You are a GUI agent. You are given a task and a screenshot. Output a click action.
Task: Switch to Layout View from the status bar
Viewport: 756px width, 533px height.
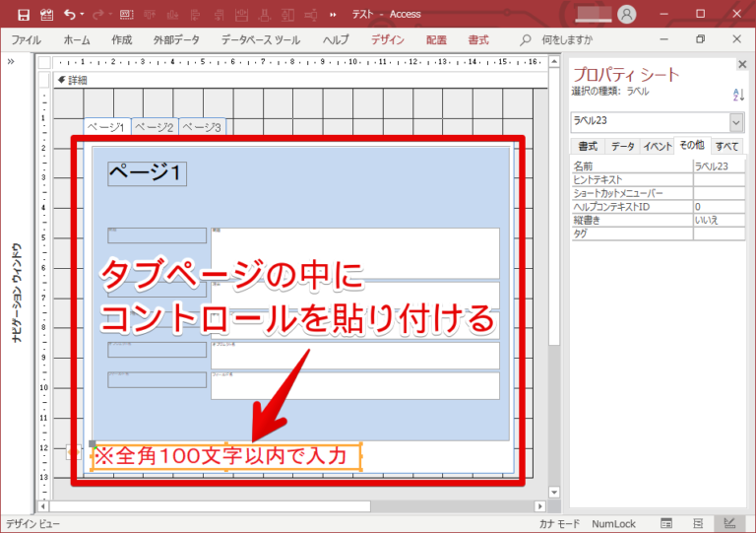[x=698, y=523]
